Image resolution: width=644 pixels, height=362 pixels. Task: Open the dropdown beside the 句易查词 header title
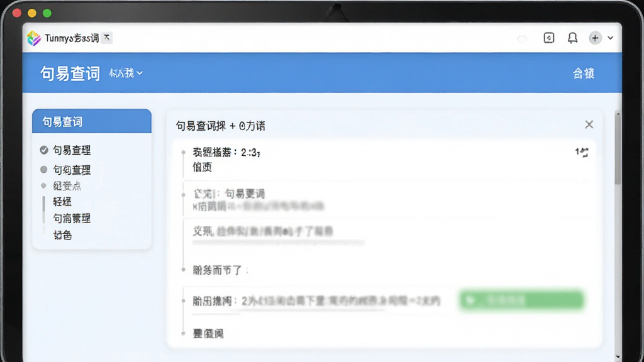[x=126, y=73]
